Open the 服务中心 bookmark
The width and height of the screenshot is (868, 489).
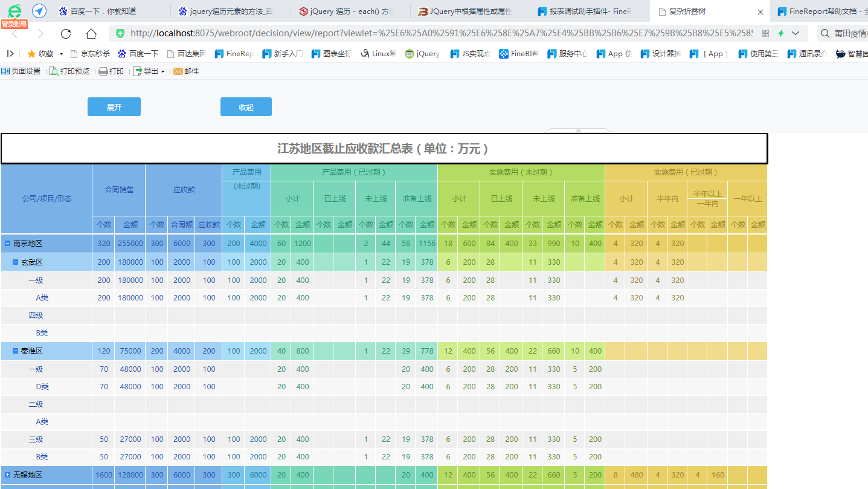(568, 54)
